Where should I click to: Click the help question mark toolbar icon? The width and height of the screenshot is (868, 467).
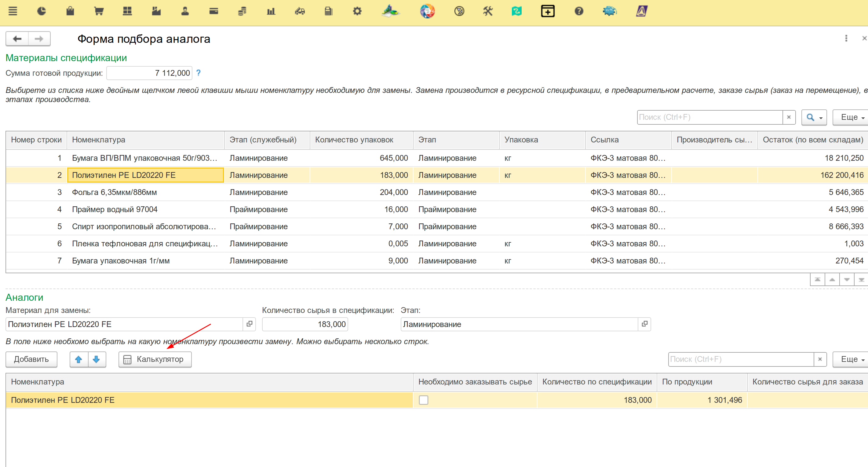(x=578, y=12)
